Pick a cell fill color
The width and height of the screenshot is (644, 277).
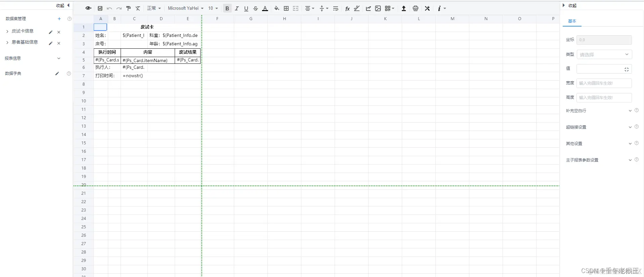tap(277, 8)
